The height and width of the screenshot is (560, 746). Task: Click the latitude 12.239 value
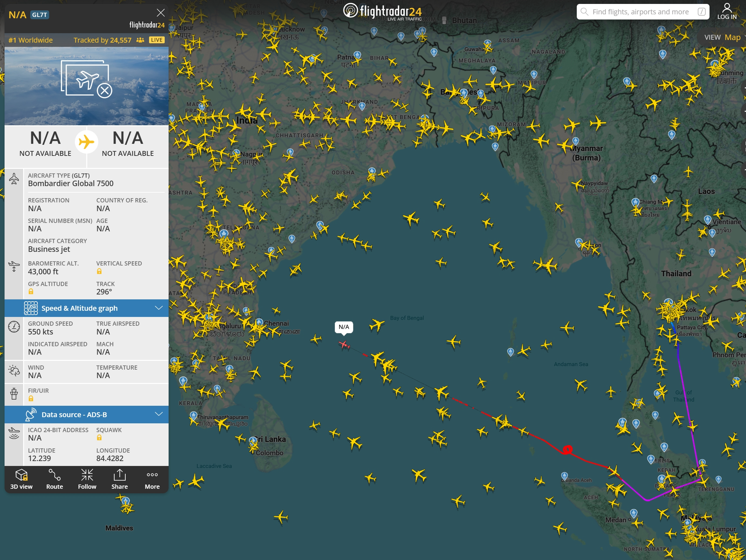[x=39, y=458]
